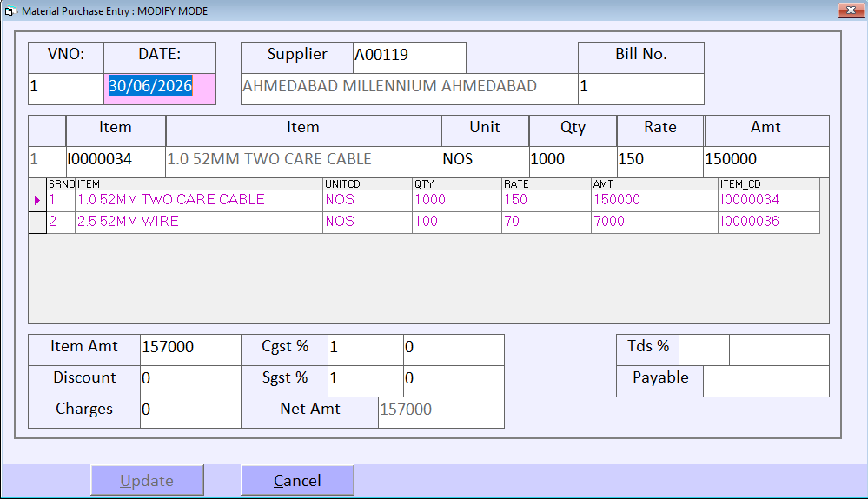868x500 pixels.
Task: Click the Cgst amount field
Action: click(454, 350)
